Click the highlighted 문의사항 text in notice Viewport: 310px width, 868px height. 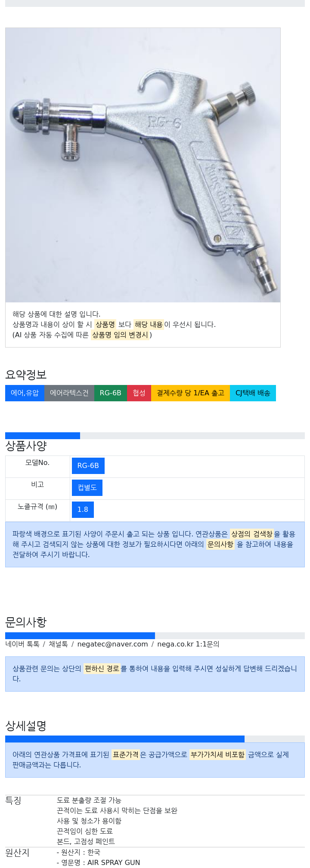point(220,545)
